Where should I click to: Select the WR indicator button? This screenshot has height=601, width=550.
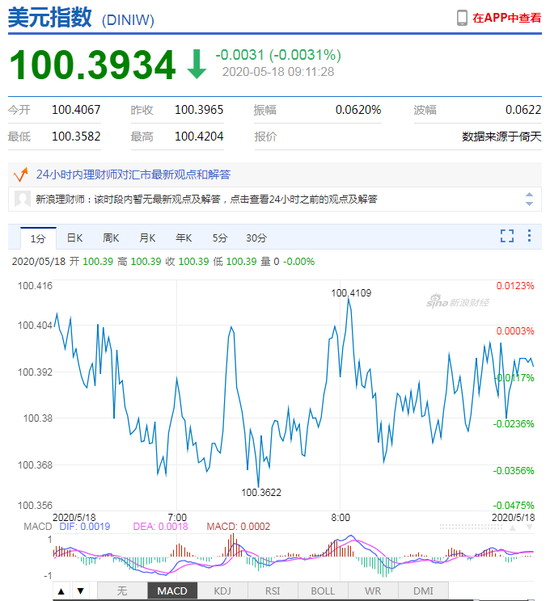[373, 591]
